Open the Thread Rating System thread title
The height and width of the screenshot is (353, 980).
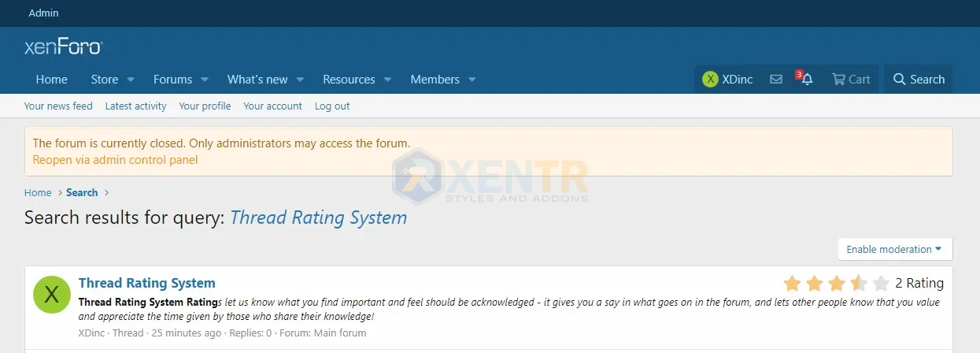[x=146, y=283]
